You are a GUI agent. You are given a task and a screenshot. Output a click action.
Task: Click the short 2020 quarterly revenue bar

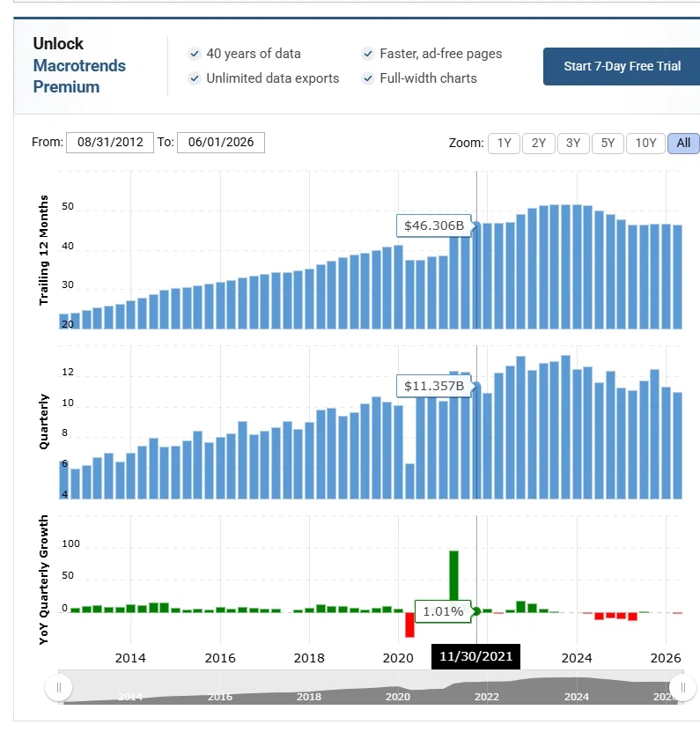(x=409, y=481)
